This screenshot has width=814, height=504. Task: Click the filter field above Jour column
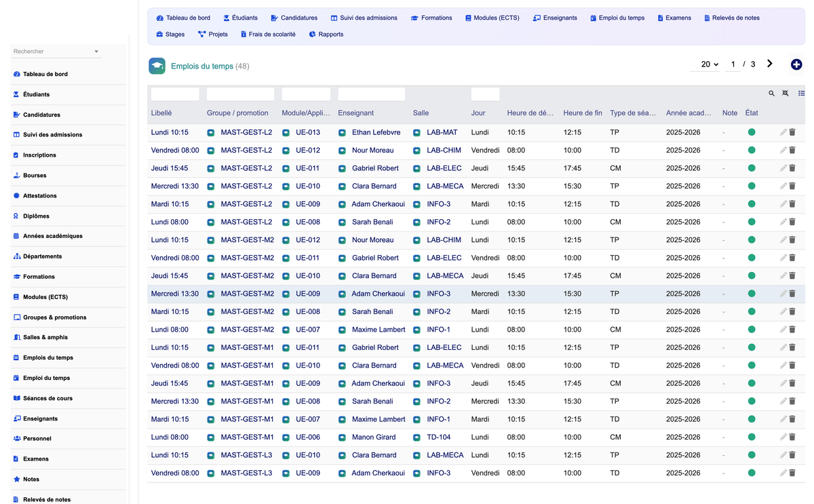pyautogui.click(x=485, y=94)
